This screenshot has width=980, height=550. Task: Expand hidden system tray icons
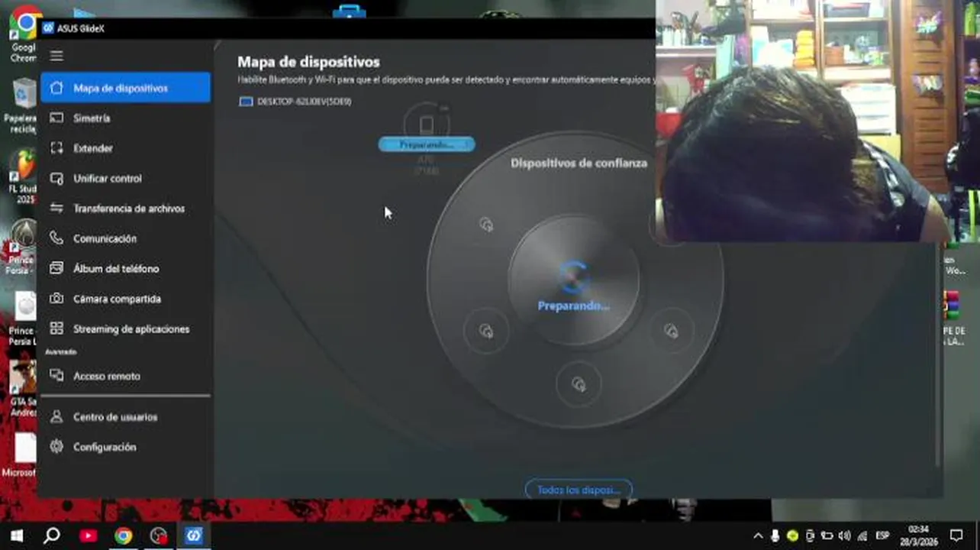758,536
